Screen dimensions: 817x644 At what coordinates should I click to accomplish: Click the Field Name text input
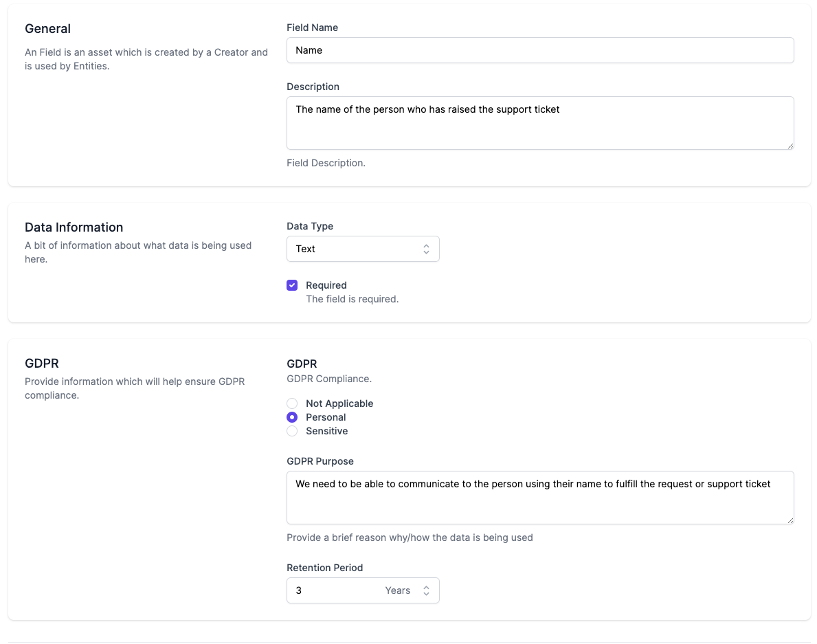540,50
